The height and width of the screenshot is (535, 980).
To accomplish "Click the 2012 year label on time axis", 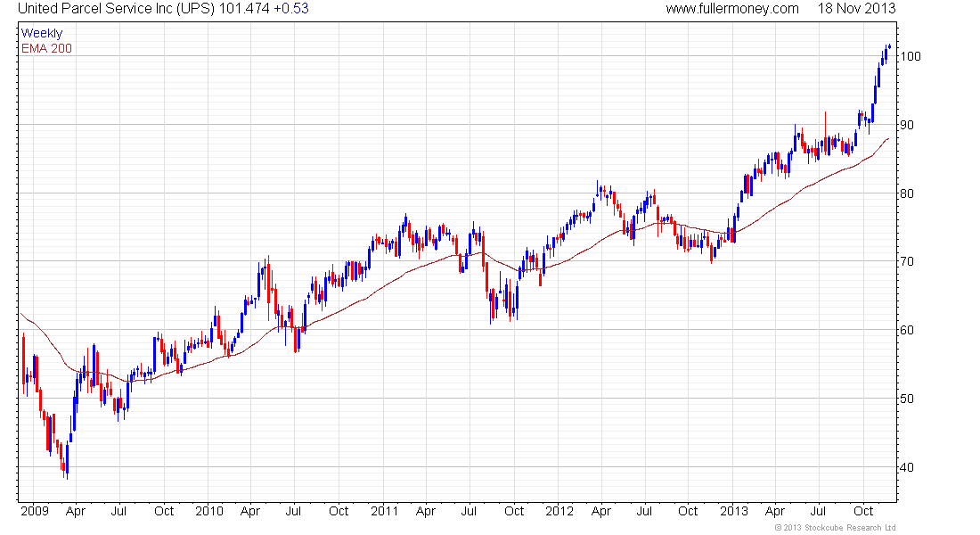I will click(559, 511).
